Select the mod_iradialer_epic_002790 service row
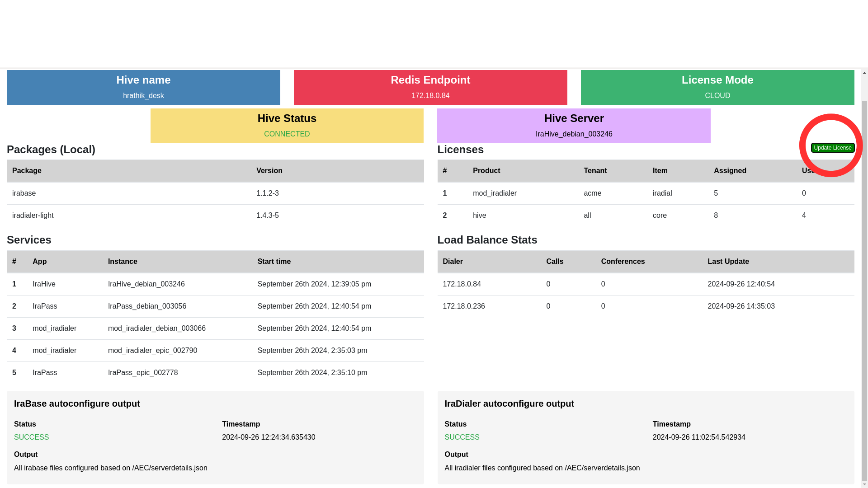Image resolution: width=868 pixels, height=488 pixels. pyautogui.click(x=215, y=351)
